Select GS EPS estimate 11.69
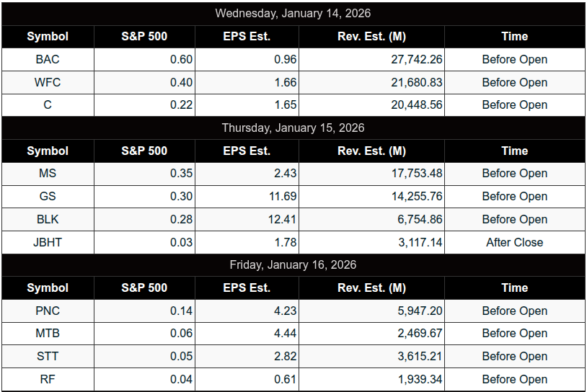 tap(281, 197)
